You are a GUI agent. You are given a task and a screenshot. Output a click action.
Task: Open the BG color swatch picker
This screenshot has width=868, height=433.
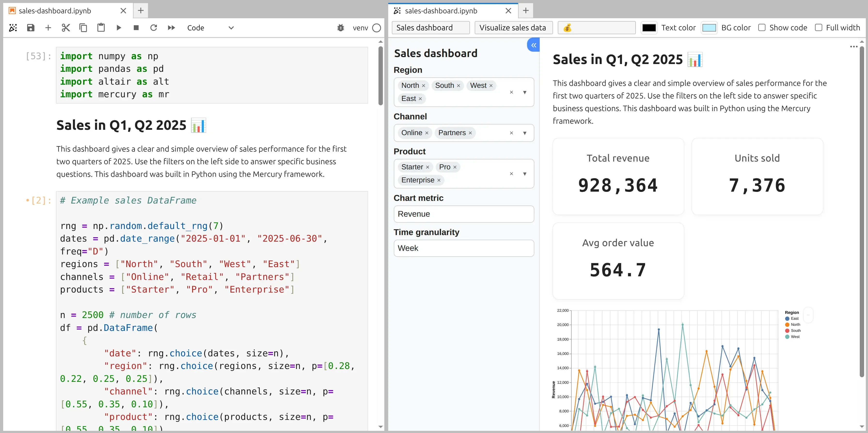709,28
